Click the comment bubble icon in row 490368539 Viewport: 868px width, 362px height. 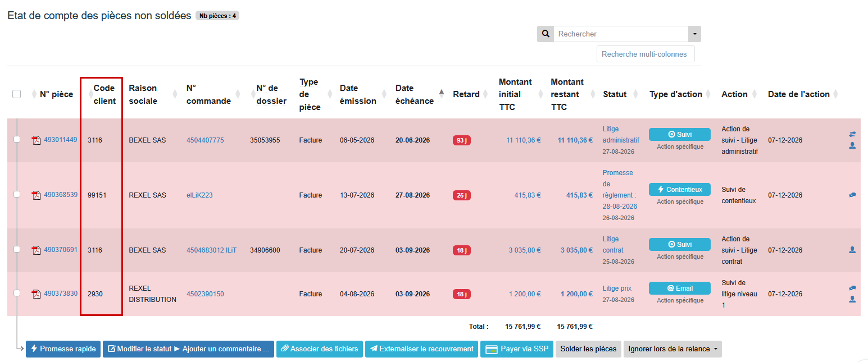(x=852, y=195)
